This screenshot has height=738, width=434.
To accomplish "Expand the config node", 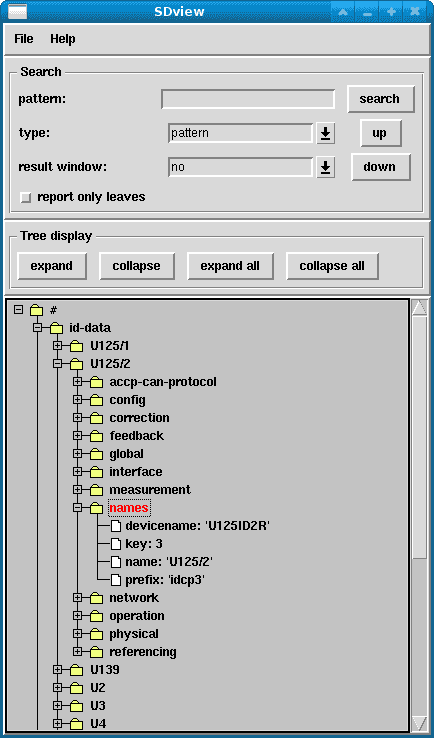I will coord(77,400).
